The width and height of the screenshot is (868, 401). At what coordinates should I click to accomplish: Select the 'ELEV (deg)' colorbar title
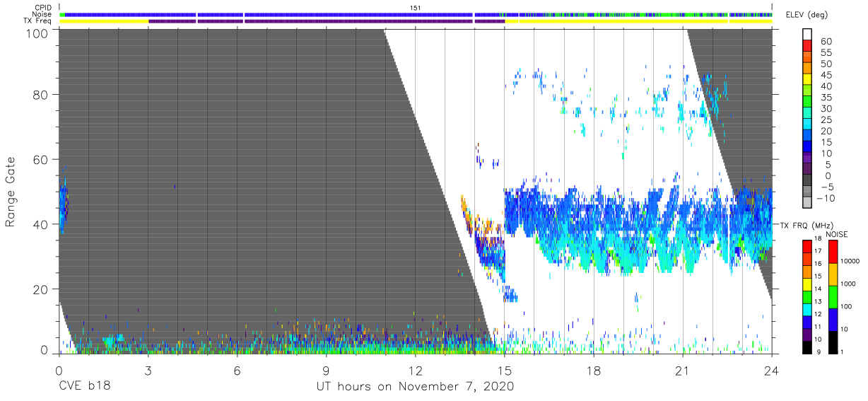[x=807, y=15]
